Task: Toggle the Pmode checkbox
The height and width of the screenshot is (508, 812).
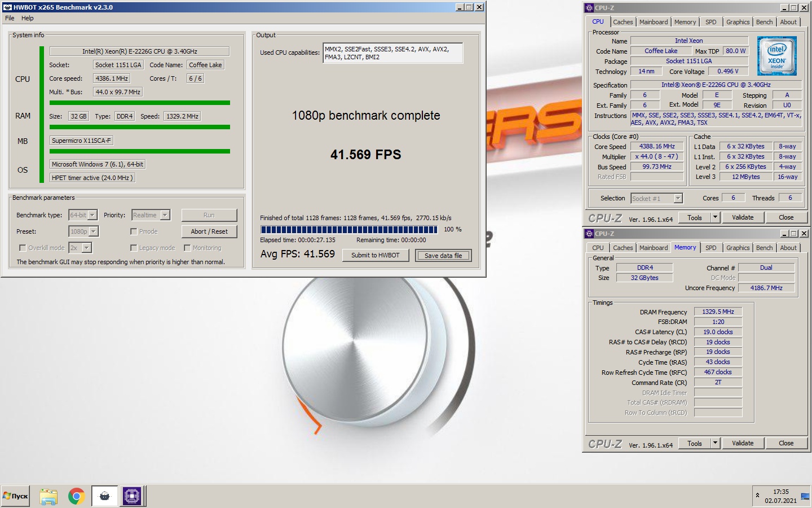Action: 134,231
